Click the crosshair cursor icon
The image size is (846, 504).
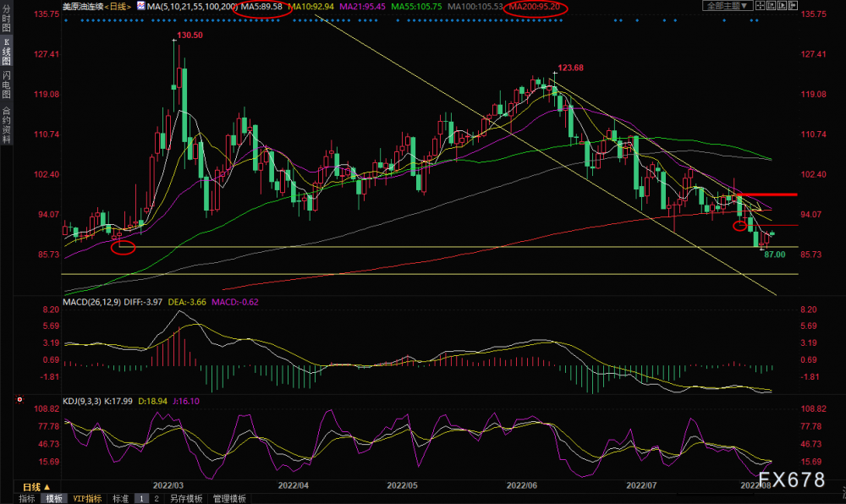coord(760,6)
